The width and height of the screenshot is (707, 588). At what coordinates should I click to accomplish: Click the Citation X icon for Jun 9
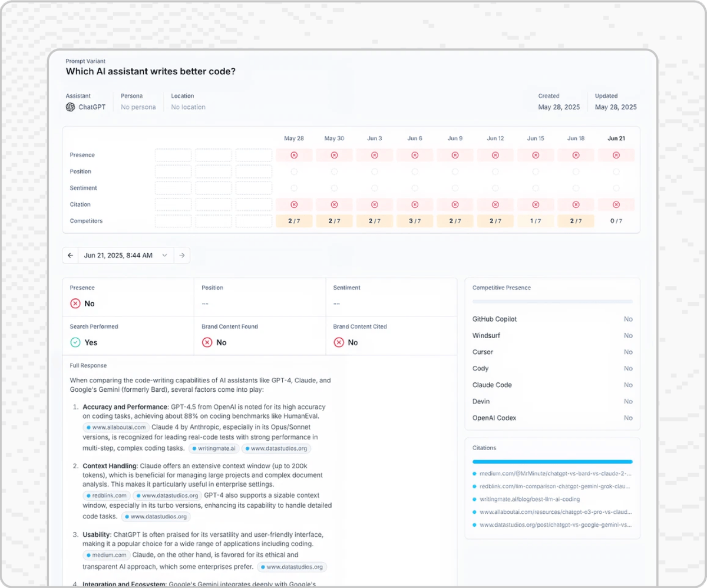[455, 204]
